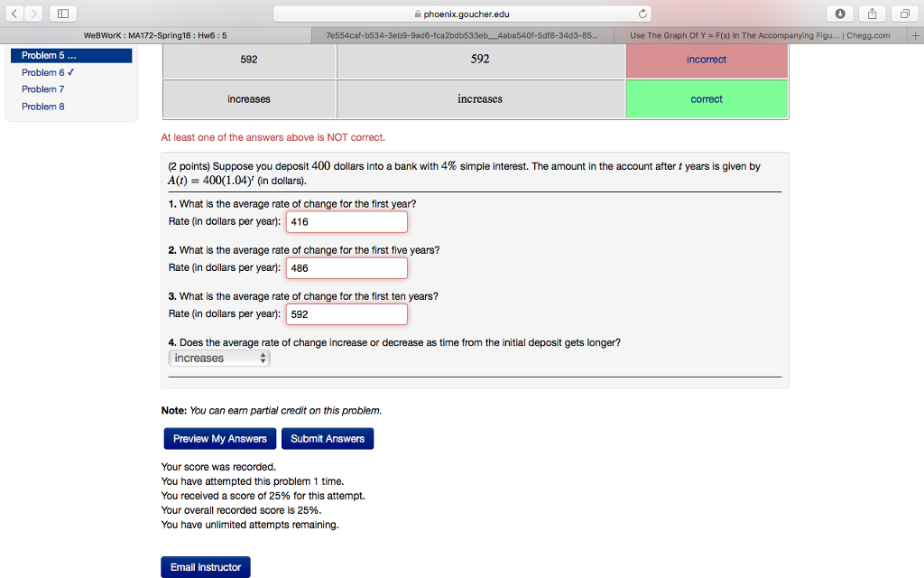The image size is (924, 578).
Task: Click the Share button in toolbar
Action: (x=872, y=14)
